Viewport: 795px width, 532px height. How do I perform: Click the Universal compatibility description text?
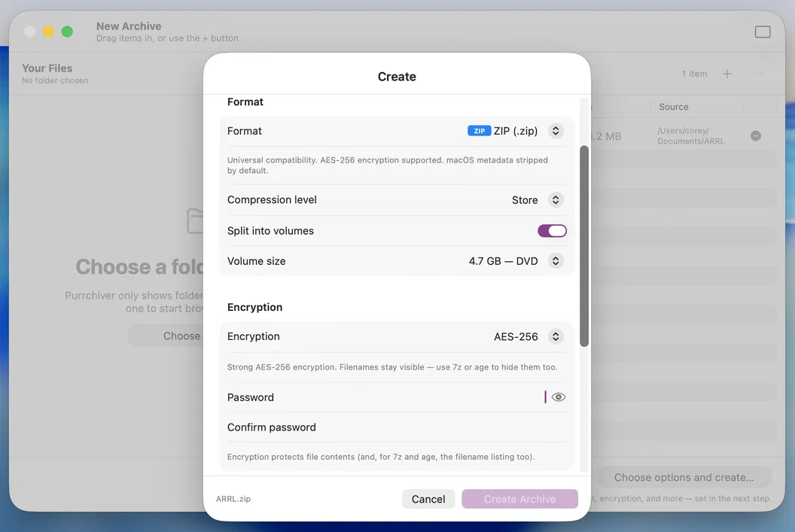coord(388,166)
